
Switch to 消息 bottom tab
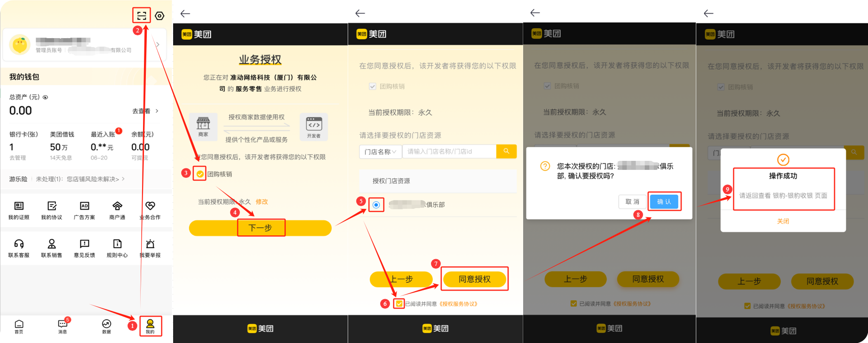[63, 327]
